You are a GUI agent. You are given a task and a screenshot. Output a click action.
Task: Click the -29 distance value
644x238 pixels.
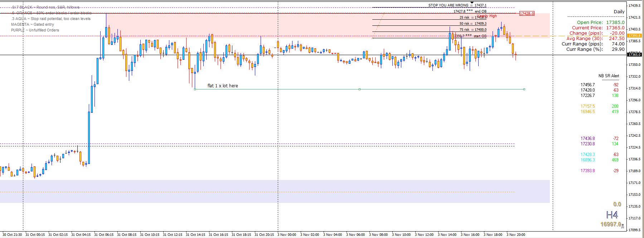click(616, 171)
